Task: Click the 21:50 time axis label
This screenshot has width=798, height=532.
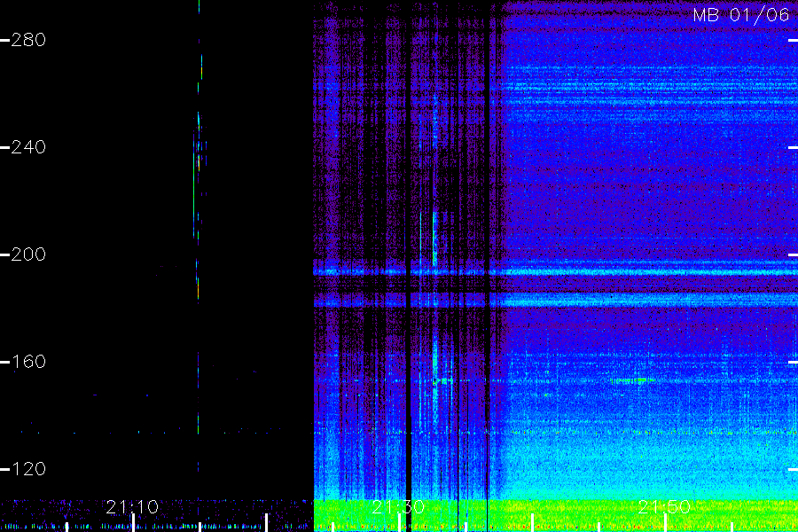Action: (664, 507)
